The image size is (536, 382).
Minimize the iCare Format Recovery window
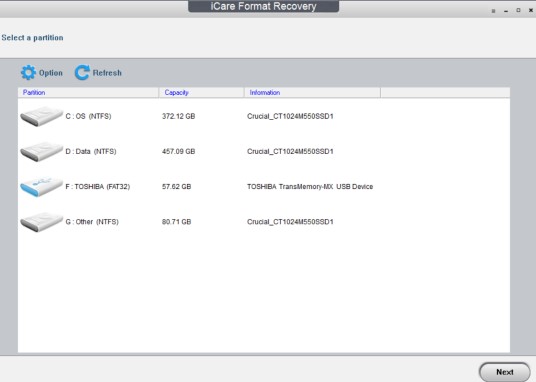tap(506, 11)
